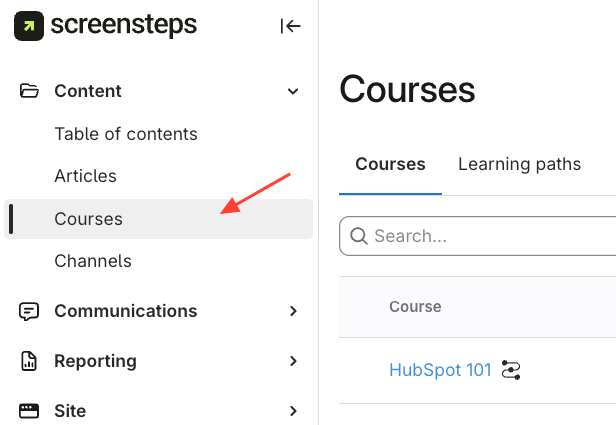
Task: Click the ScreenSteps green arrow logo
Action: [28, 26]
